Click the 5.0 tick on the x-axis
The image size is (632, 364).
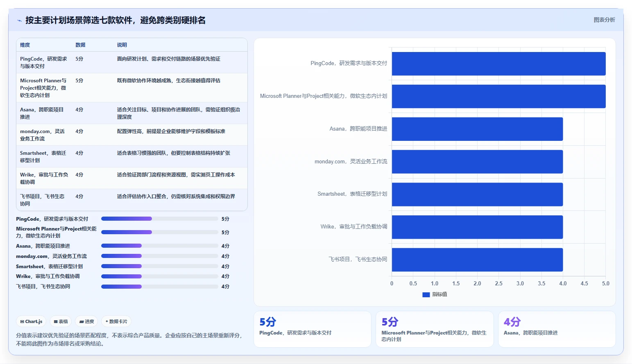(x=605, y=283)
